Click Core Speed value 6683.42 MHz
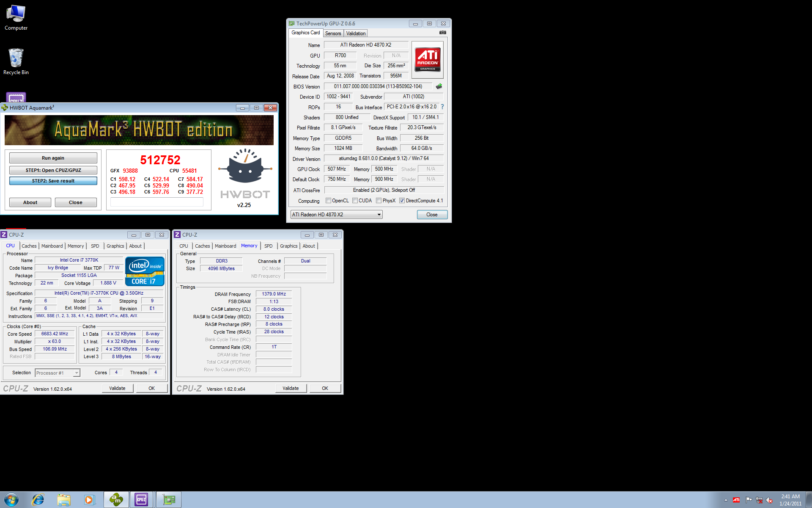This screenshot has height=508, width=812. 55,334
